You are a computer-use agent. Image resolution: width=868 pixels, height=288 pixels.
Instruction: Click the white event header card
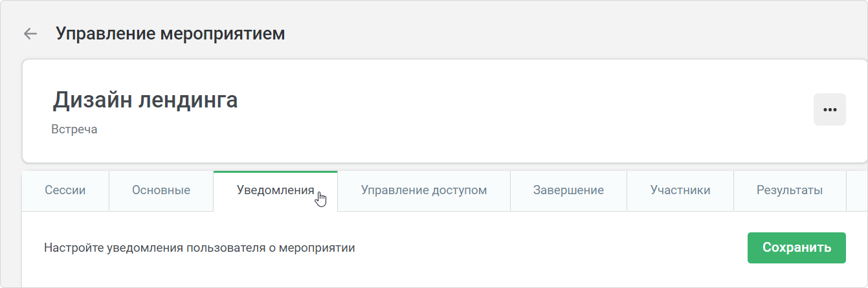point(445,111)
